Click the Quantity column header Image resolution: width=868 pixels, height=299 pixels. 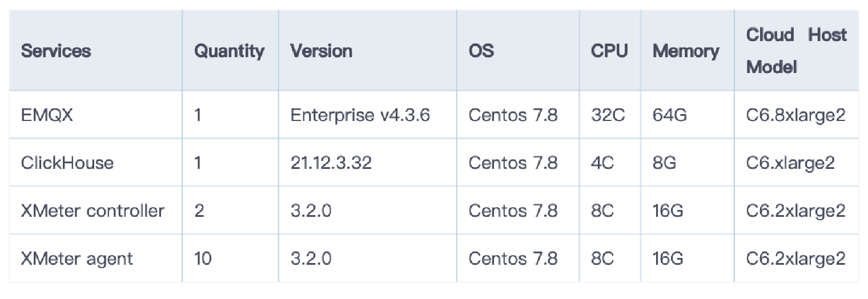(230, 51)
